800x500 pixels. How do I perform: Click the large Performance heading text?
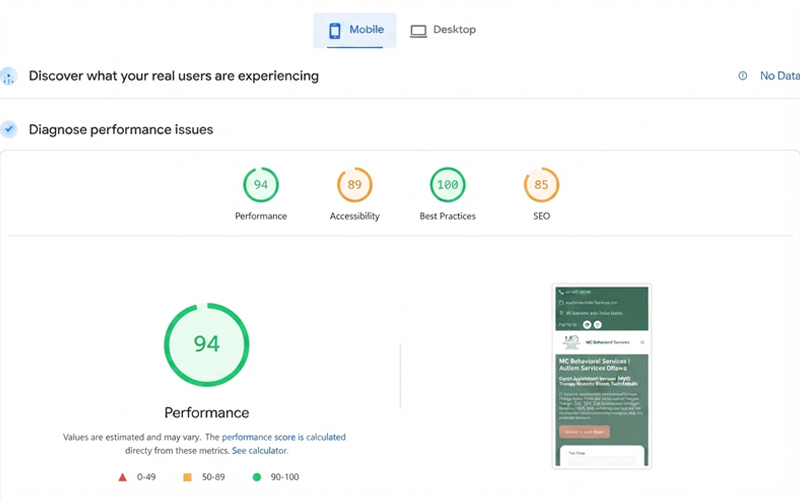tap(207, 413)
